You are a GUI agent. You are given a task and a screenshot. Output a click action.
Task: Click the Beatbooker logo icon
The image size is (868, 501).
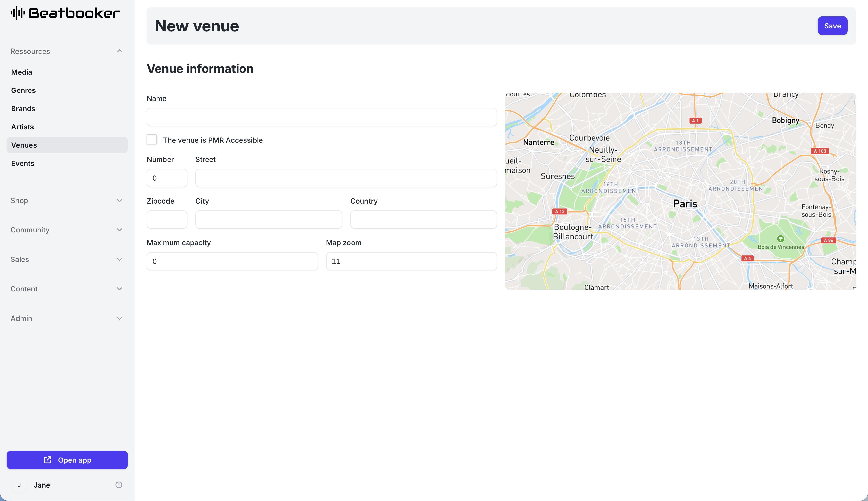coord(18,13)
